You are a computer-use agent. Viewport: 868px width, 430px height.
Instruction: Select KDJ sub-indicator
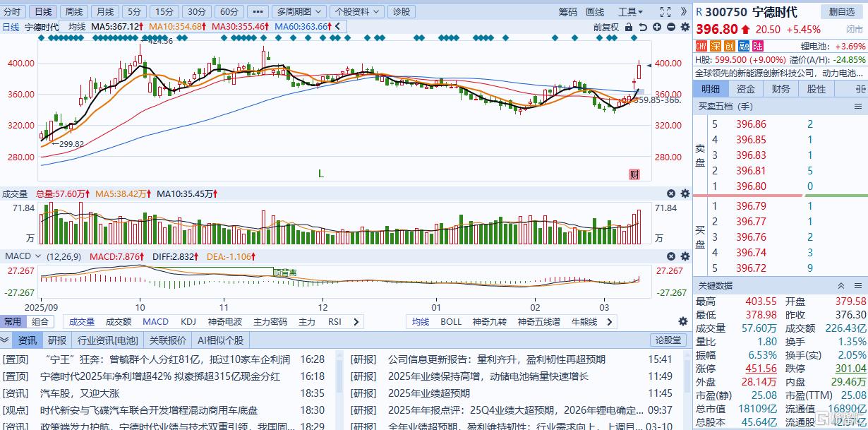(x=188, y=321)
